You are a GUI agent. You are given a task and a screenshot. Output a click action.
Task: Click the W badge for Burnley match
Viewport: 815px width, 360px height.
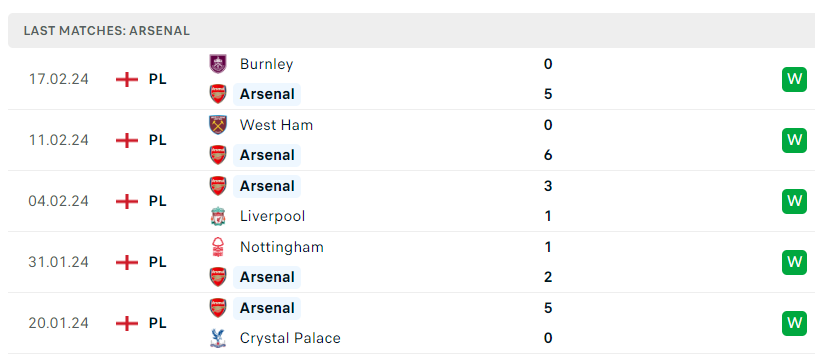point(794,79)
